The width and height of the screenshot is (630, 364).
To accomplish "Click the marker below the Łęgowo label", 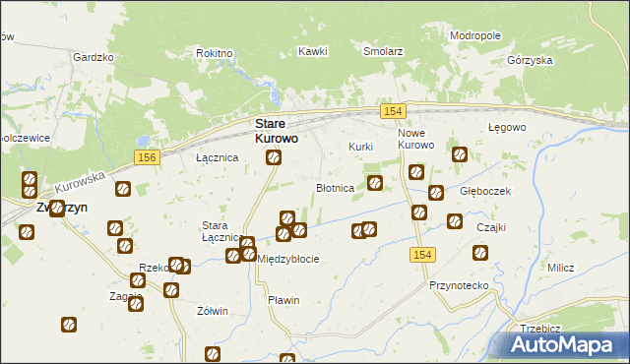I will coord(460,154).
